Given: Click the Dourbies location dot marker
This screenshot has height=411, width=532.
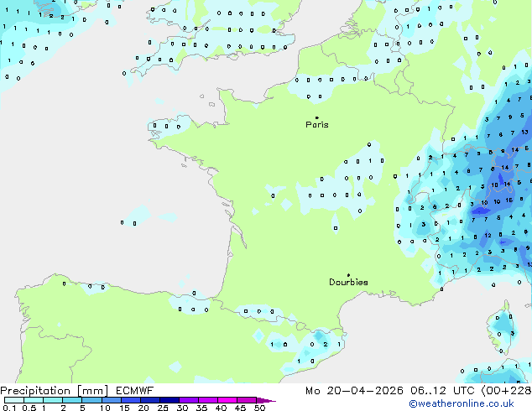Looking at the screenshot, I should (348, 275).
